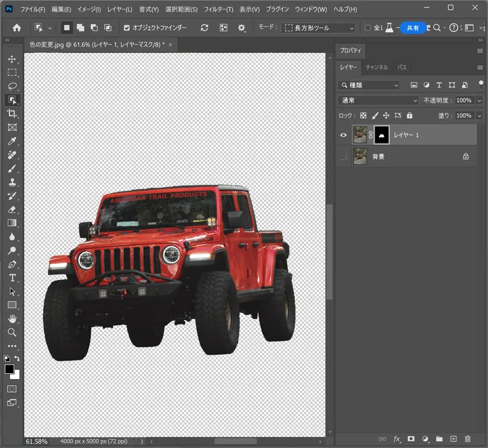Image resolution: width=488 pixels, height=448 pixels.
Task: Select the History Brush tool
Action: click(x=12, y=196)
